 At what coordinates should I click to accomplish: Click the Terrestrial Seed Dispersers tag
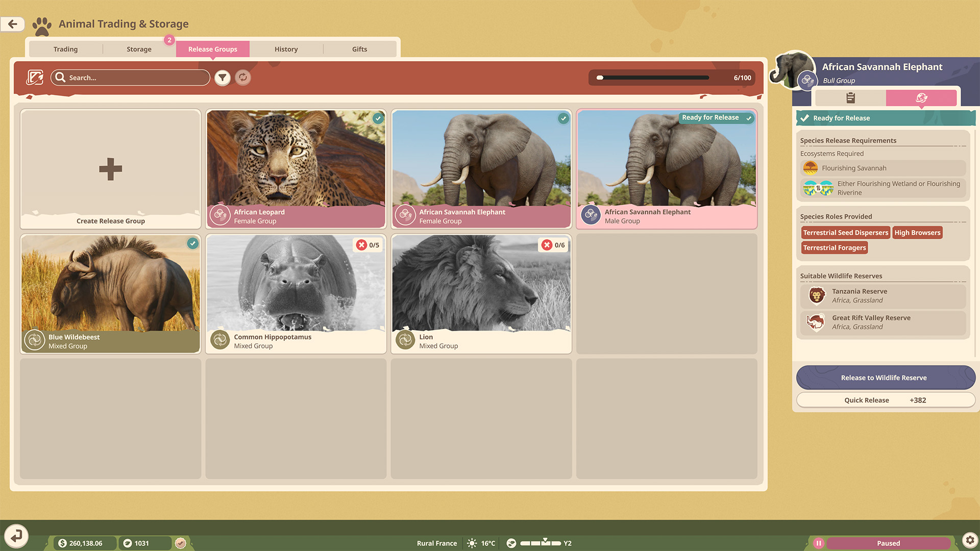846,233
